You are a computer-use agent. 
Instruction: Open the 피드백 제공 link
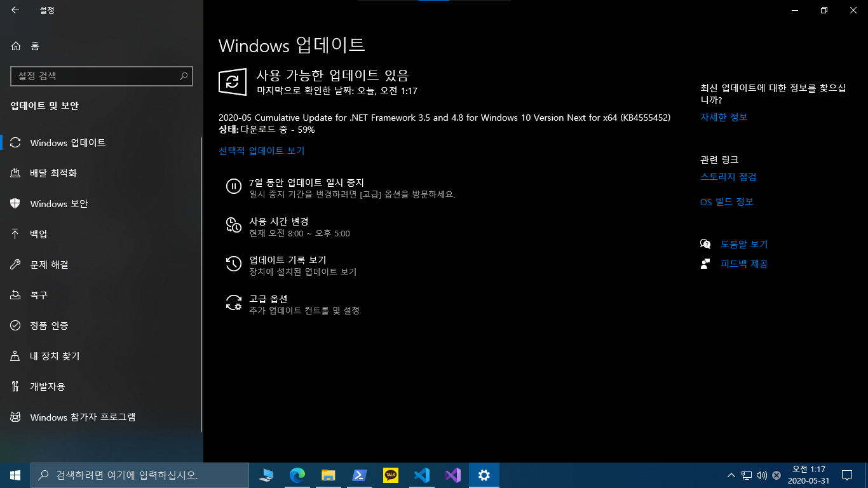744,264
